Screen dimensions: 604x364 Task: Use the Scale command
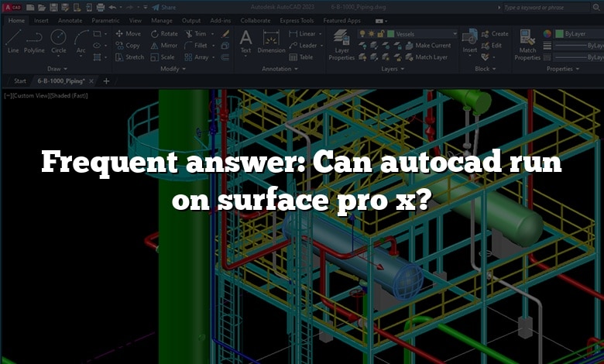(x=163, y=57)
